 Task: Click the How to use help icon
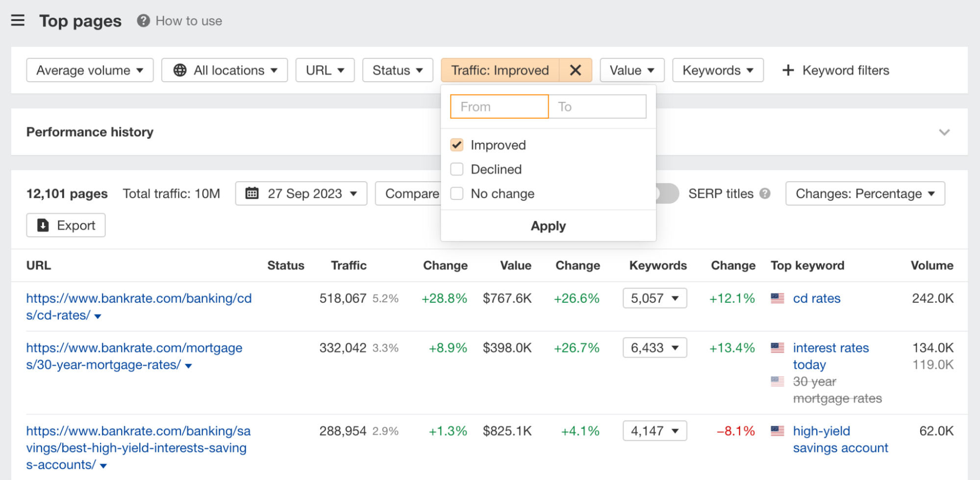coord(142,21)
